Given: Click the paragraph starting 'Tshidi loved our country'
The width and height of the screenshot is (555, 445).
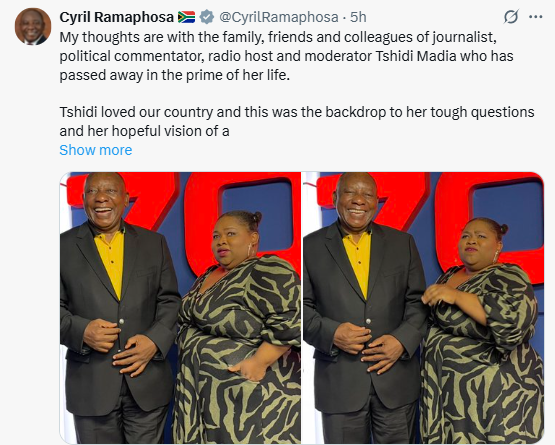Looking at the screenshot, I should coord(297,121).
